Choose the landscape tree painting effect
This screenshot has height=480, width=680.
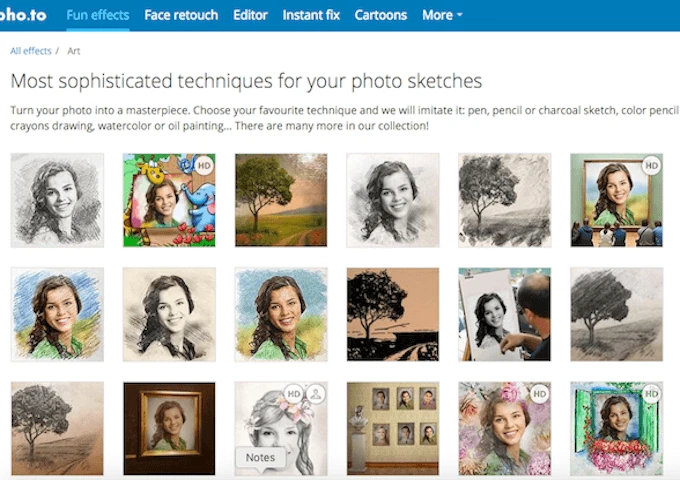[281, 200]
